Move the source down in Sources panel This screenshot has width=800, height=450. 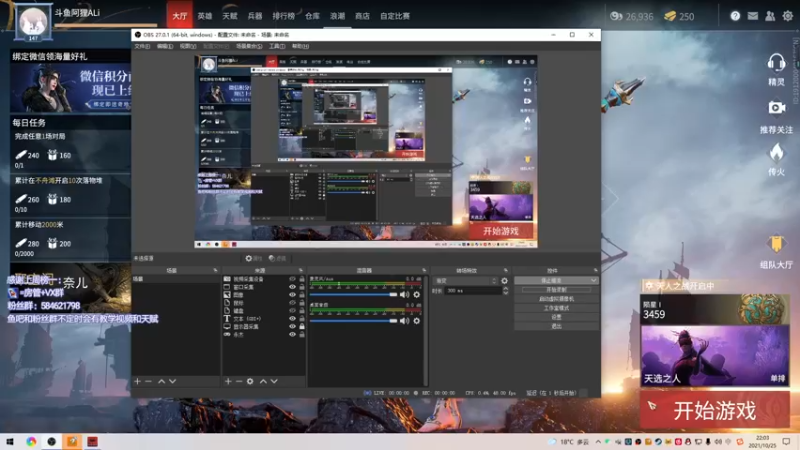[274, 381]
